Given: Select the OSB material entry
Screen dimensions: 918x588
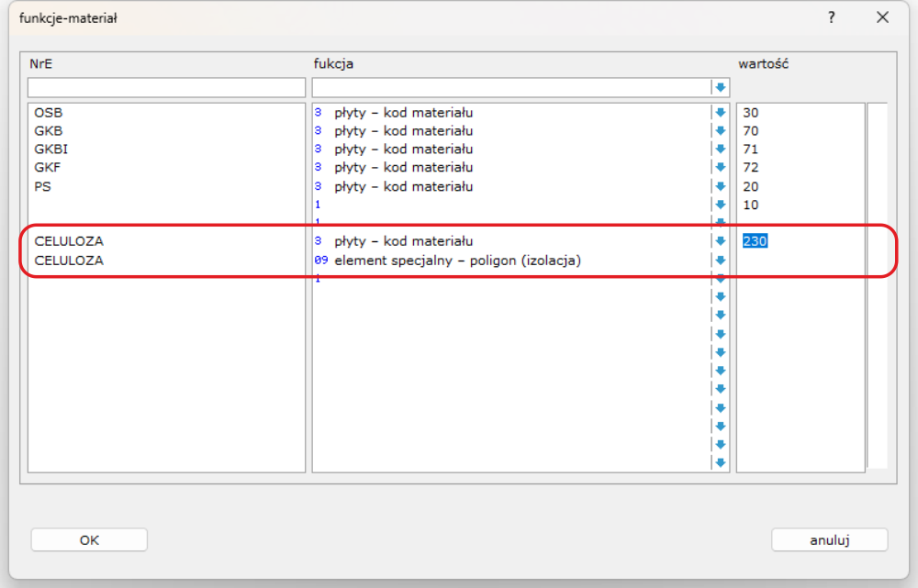Looking at the screenshot, I should click(49, 113).
